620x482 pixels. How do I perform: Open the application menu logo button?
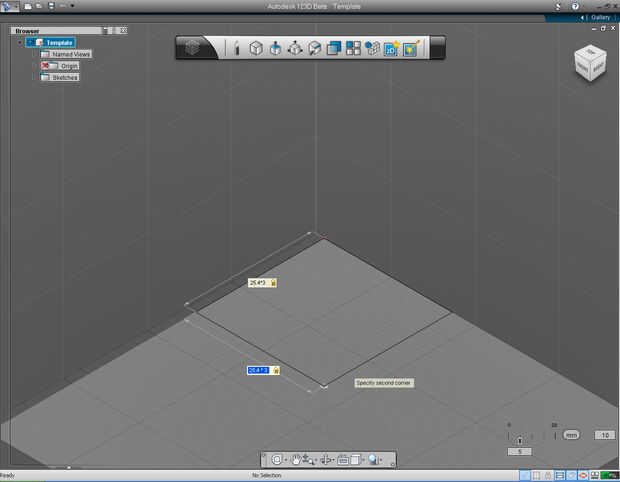9,6
